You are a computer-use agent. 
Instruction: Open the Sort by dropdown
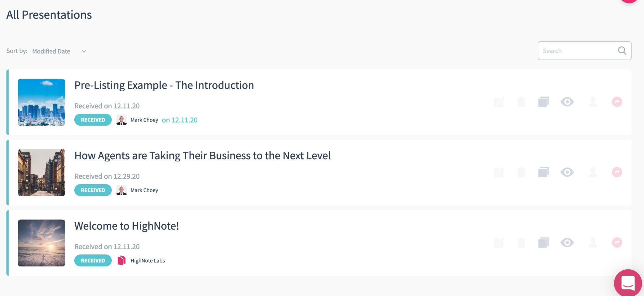point(51,51)
